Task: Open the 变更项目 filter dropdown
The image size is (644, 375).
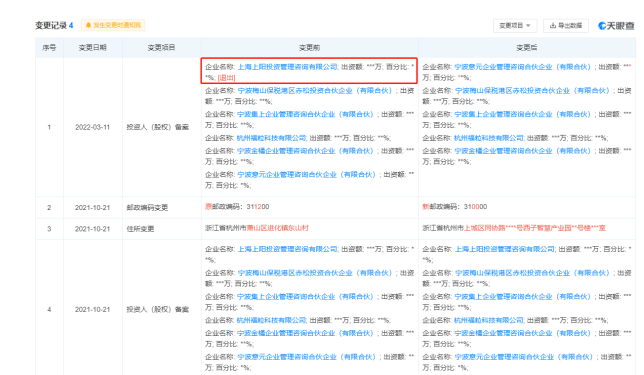Action: pos(515,25)
